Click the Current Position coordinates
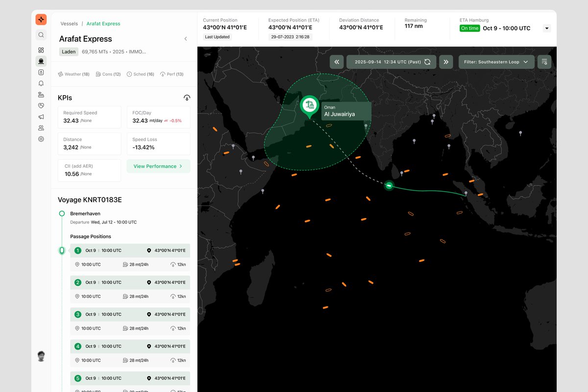Image resolution: width=588 pixels, height=392 pixels. click(x=225, y=28)
